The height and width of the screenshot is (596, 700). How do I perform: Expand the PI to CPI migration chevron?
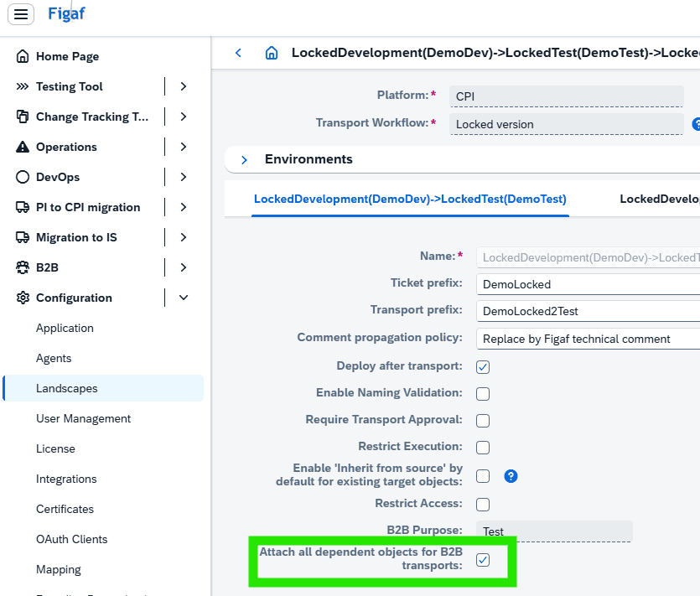pos(183,207)
